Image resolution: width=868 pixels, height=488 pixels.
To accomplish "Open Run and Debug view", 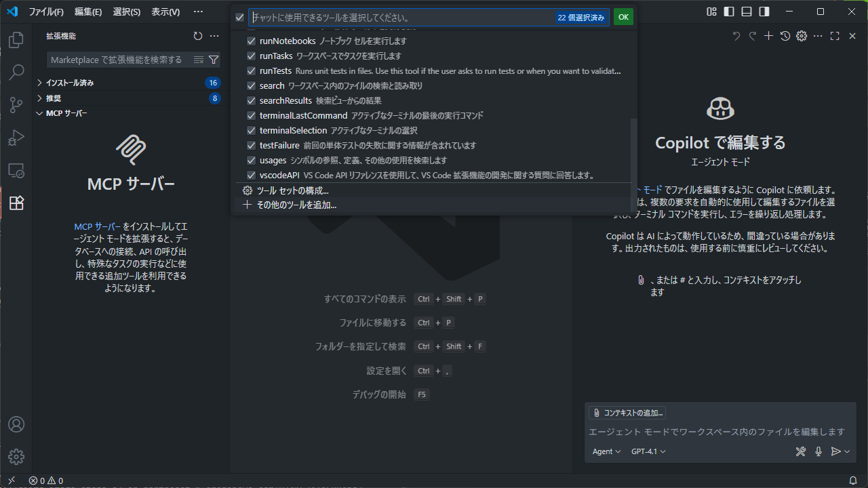I will tap(16, 138).
